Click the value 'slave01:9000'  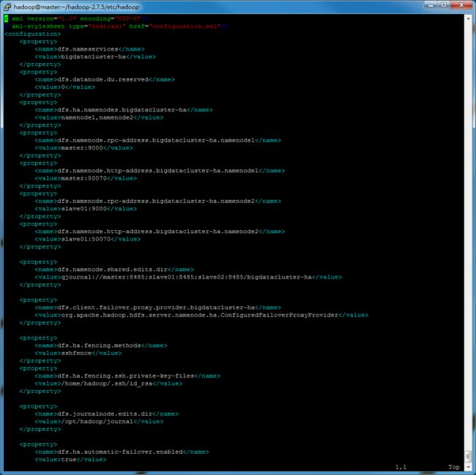pyautogui.click(x=83, y=208)
